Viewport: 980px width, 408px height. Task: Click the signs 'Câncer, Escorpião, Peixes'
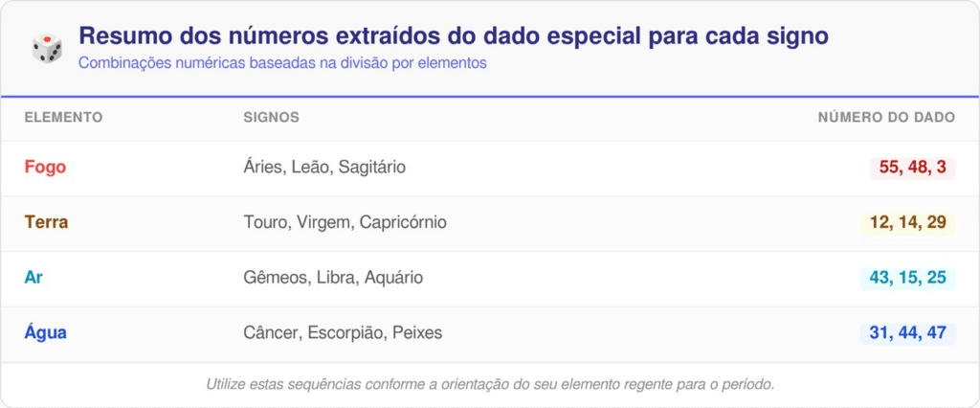pyautogui.click(x=343, y=333)
